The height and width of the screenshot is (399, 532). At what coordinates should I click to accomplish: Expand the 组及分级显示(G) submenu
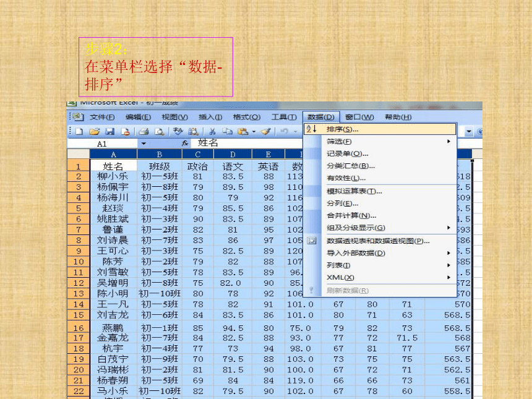[x=449, y=228]
